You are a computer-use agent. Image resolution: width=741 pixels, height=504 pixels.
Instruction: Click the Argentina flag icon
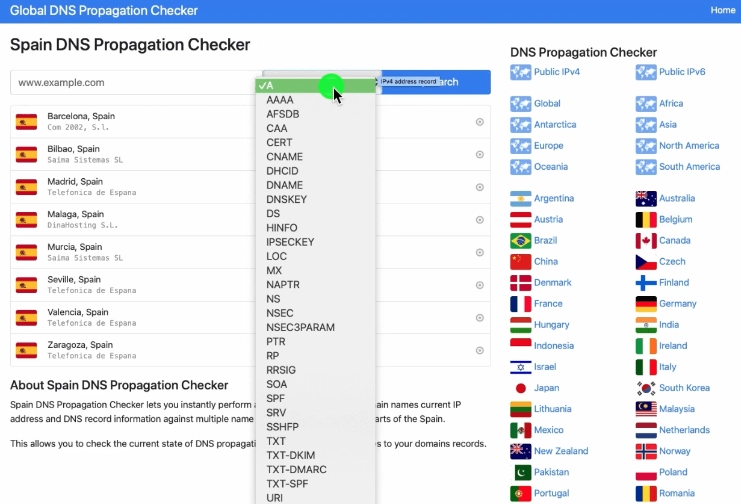520,199
